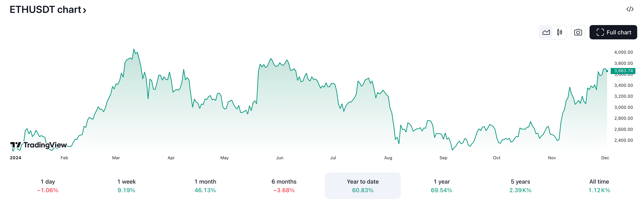Screen dimensions: 644x204
Task: Click the Aug label on time axis
Action: [388, 158]
